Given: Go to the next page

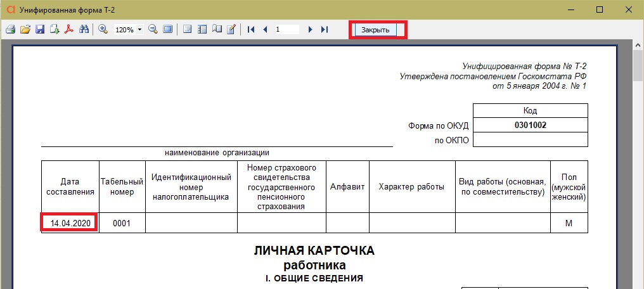Looking at the screenshot, I should click(310, 30).
